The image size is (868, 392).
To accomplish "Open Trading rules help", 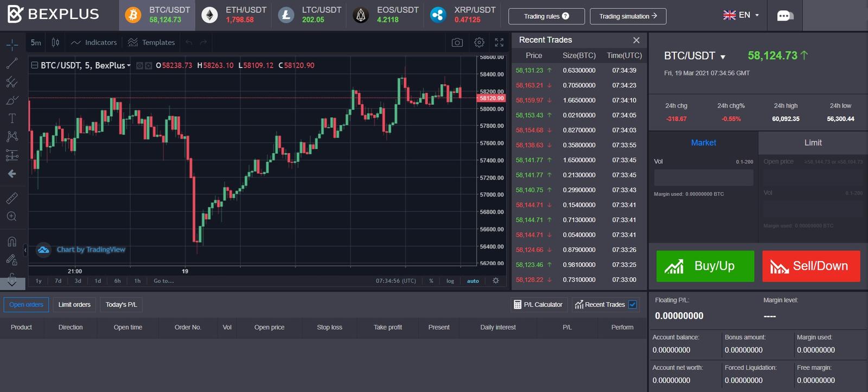I will (546, 16).
